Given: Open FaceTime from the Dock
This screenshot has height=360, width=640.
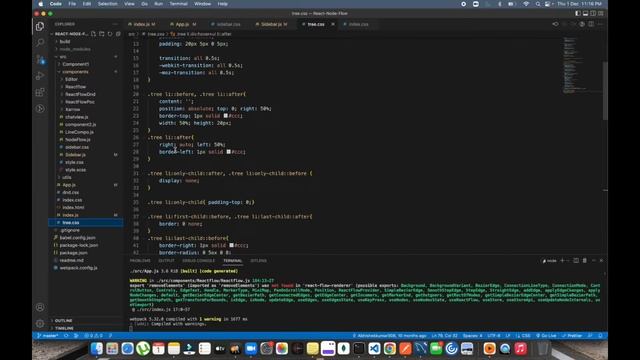Looking at the screenshot, I should coord(436,349).
